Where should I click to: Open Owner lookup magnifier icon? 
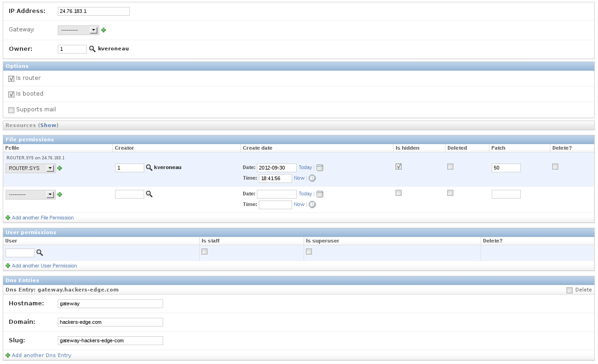[x=92, y=49]
